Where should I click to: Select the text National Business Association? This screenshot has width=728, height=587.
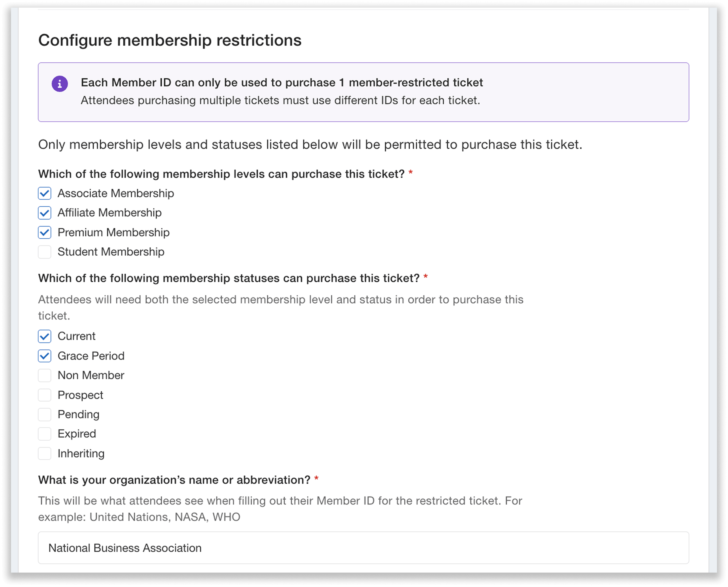click(x=125, y=547)
